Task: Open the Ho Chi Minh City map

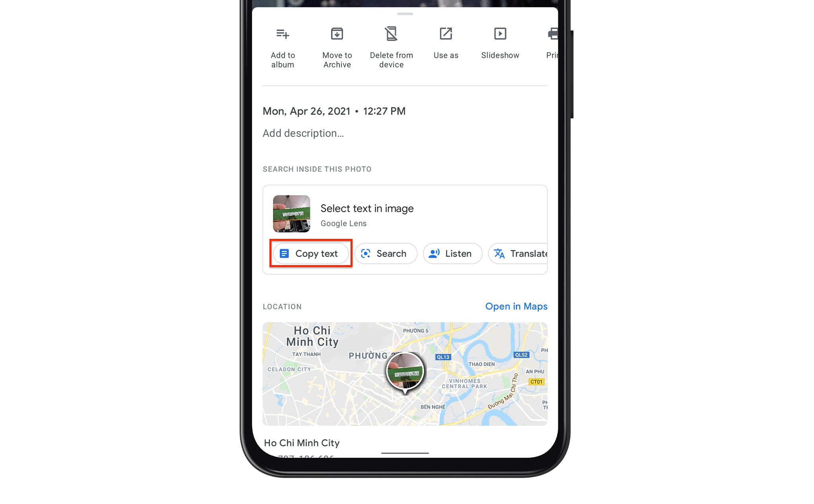Action: coord(516,306)
